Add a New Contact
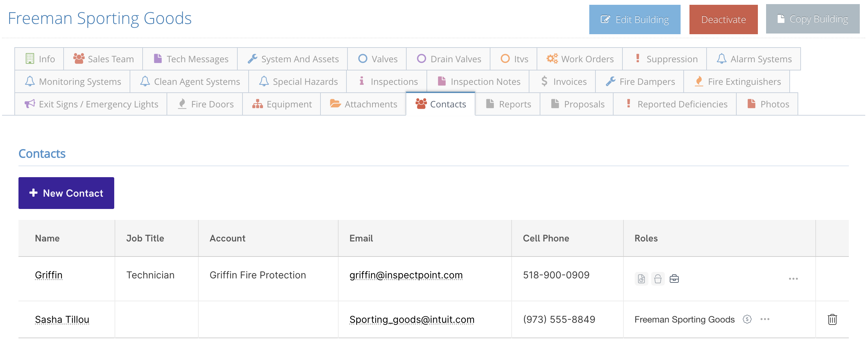The width and height of the screenshot is (868, 342). click(x=66, y=193)
